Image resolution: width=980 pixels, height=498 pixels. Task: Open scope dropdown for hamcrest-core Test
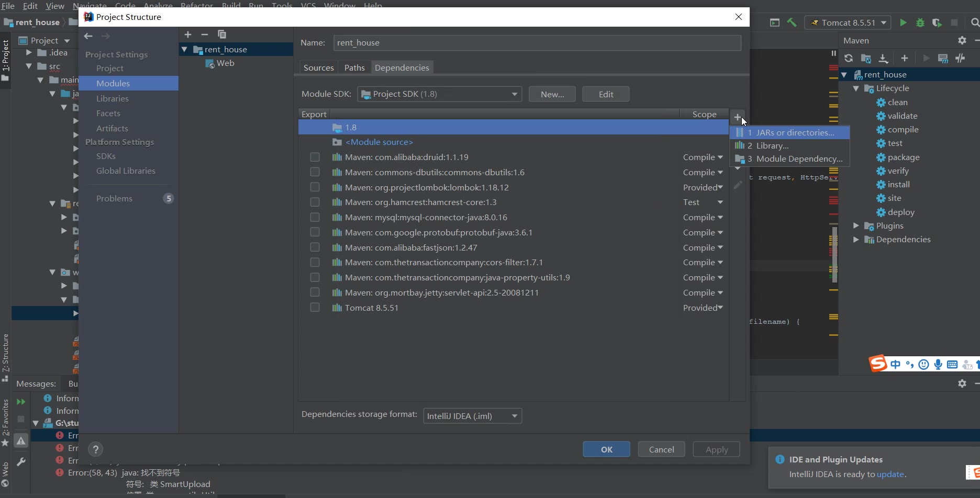(x=703, y=202)
